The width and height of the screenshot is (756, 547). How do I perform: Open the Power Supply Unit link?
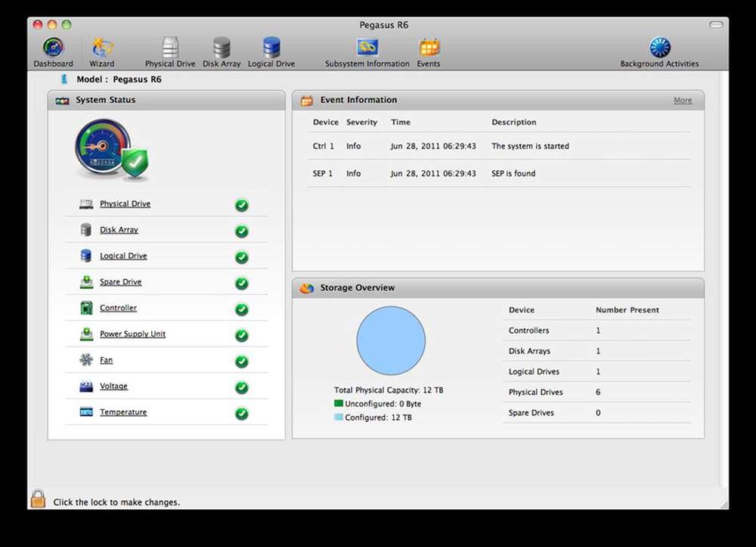coord(132,334)
